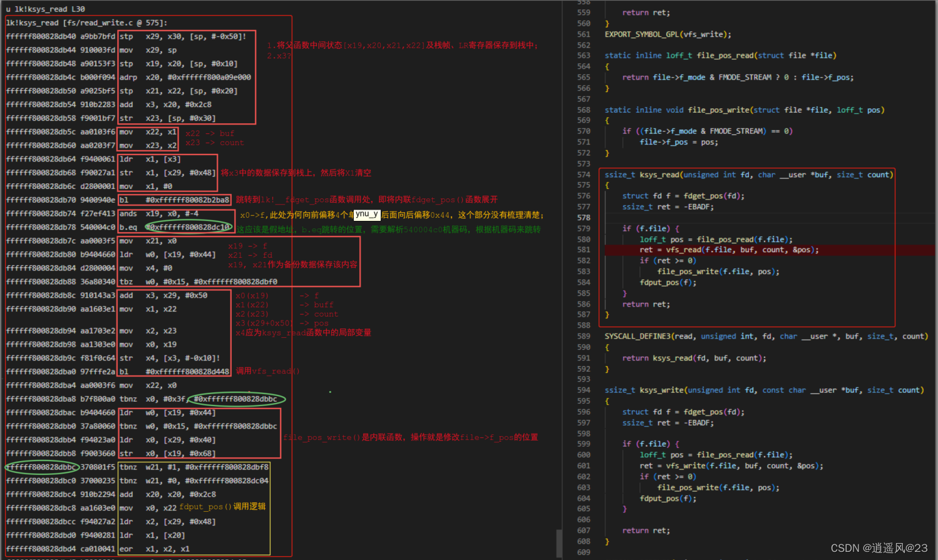Click line number 568 in editor gutter
938x560 pixels.
(584, 110)
